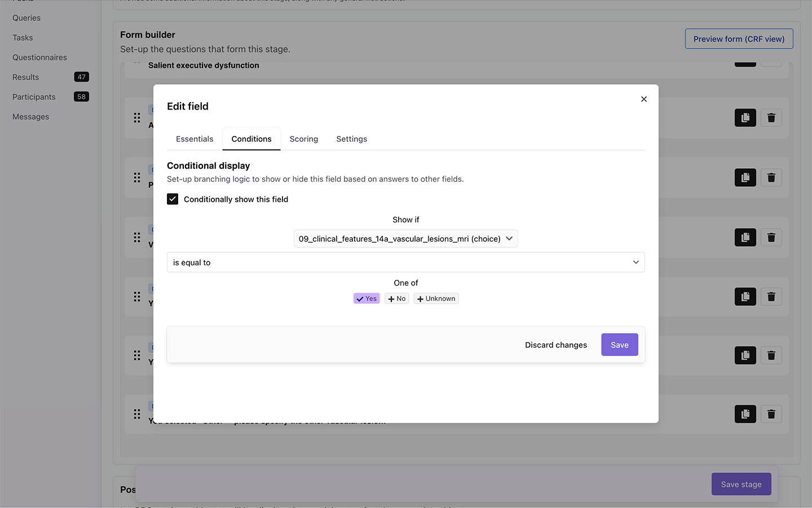Open Messages in the sidebar
812x508 pixels.
point(30,117)
